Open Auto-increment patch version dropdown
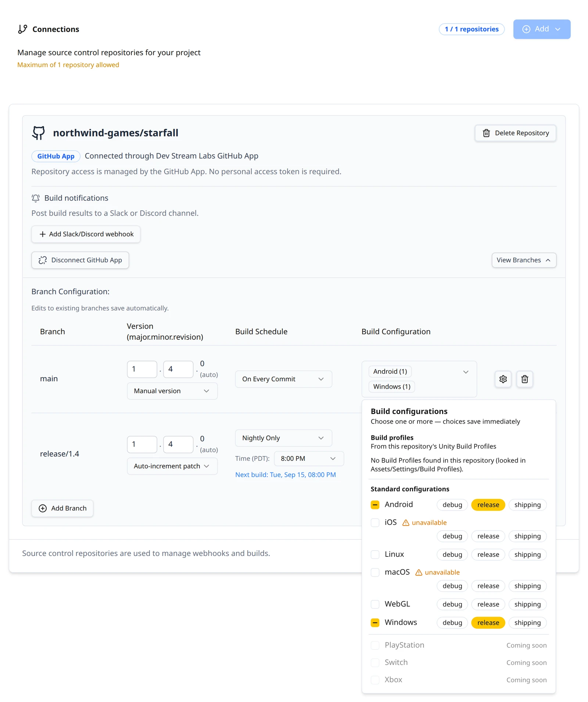The height and width of the screenshot is (702, 588). (172, 466)
